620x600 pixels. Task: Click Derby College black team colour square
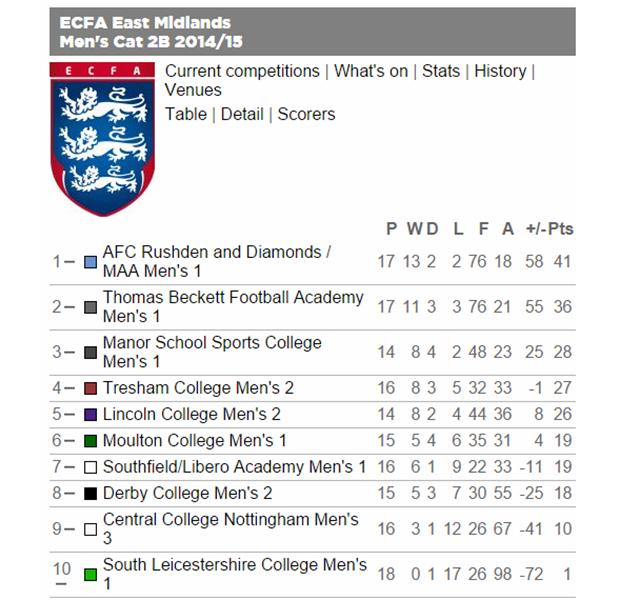[91, 494]
